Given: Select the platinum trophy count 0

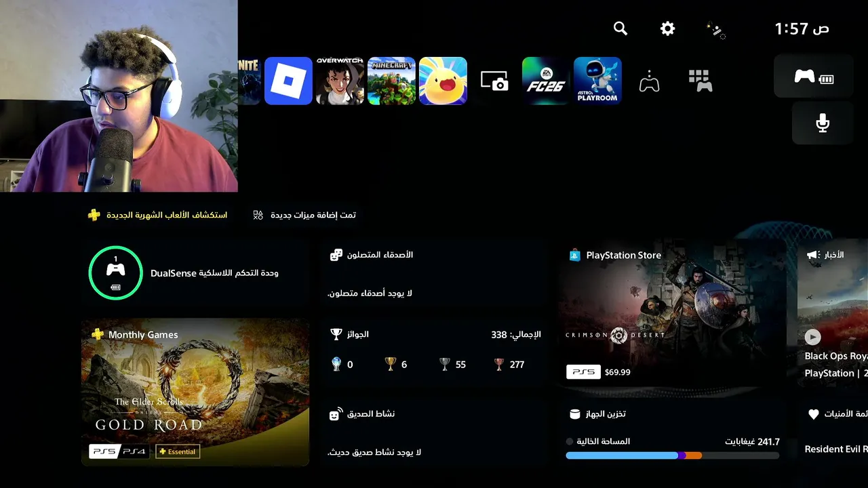Looking at the screenshot, I should pyautogui.click(x=342, y=365).
